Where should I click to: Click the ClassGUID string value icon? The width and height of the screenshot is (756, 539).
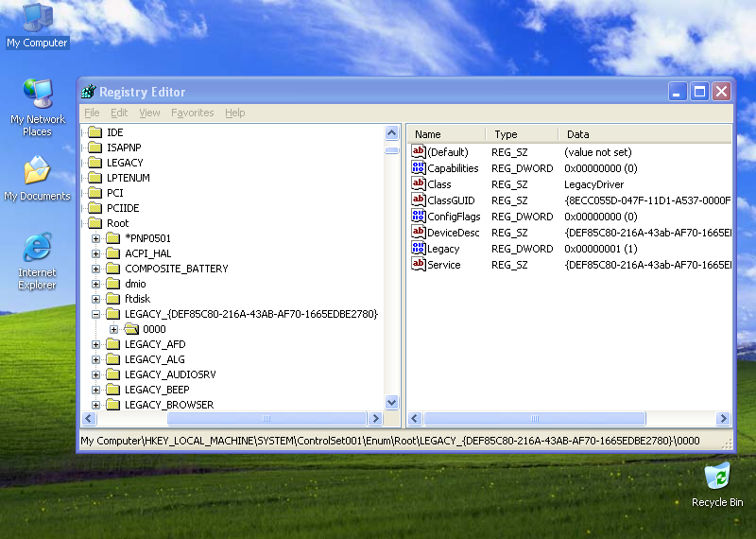coord(418,200)
